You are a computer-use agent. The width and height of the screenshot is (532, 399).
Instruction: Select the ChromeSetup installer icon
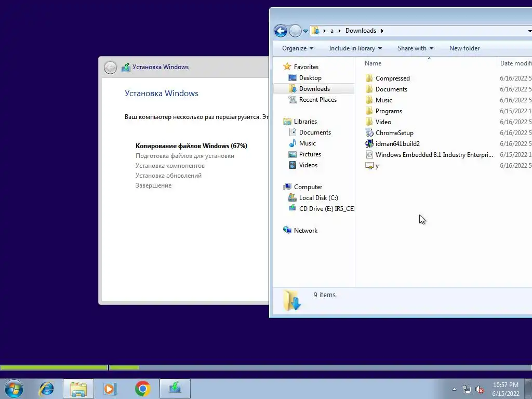(x=369, y=132)
